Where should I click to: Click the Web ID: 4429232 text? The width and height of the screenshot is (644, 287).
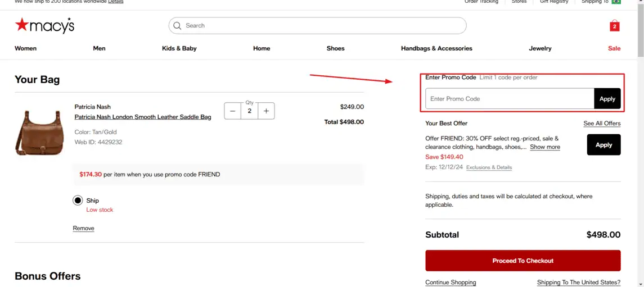98,142
